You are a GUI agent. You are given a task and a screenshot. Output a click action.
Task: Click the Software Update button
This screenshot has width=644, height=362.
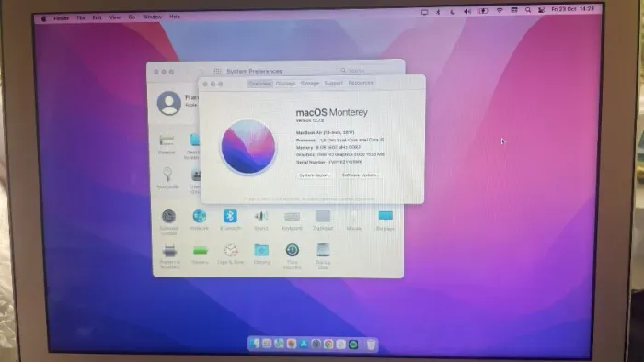click(360, 175)
